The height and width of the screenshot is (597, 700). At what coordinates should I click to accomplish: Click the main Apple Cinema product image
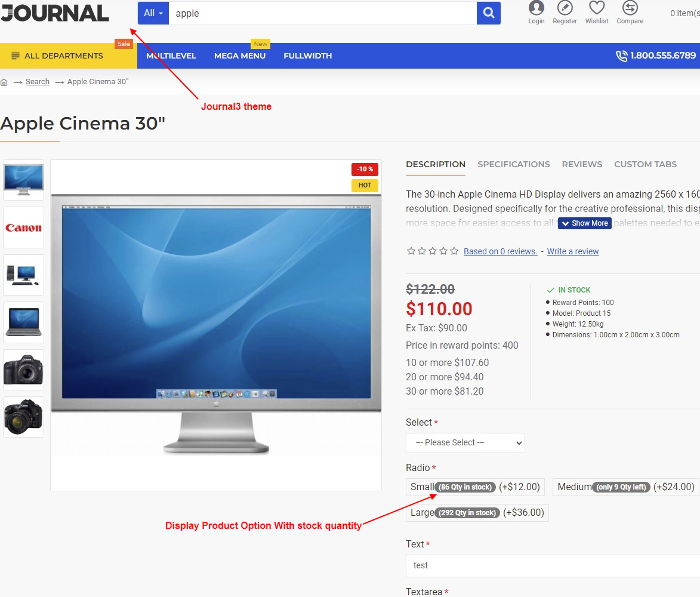point(216,325)
